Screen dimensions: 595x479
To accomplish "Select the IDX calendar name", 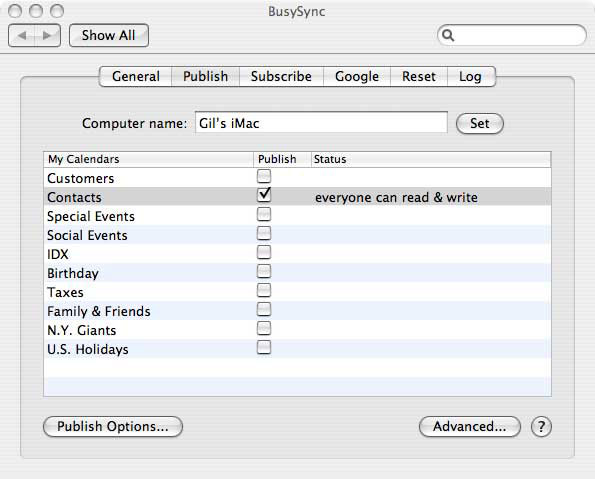I will pos(58,254).
